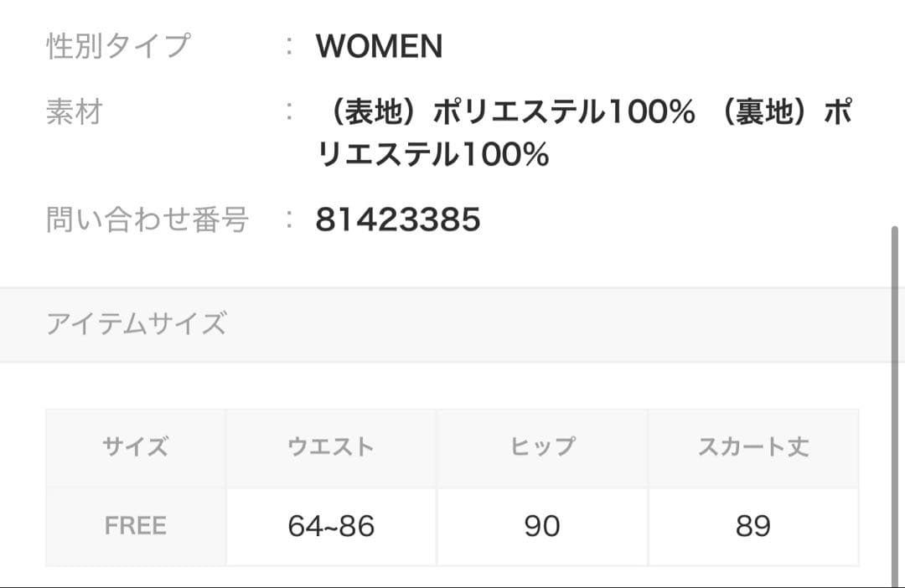Select the inquiry number 81423385
The image size is (905, 588).
(x=398, y=220)
